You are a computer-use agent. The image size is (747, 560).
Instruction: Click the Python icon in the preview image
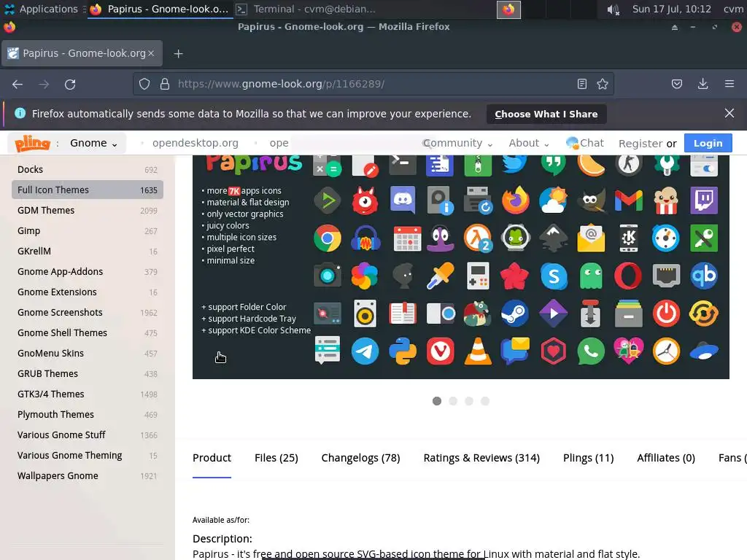pyautogui.click(x=403, y=351)
